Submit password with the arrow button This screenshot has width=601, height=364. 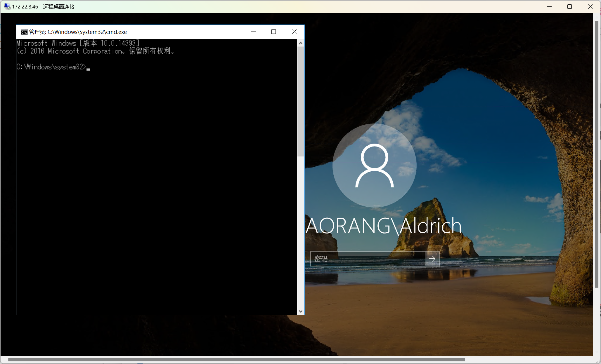(432, 259)
